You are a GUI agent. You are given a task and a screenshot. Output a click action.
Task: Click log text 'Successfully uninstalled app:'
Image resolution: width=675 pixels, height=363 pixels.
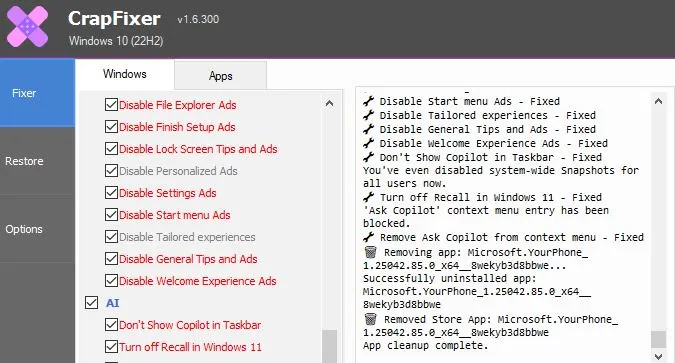click(449, 278)
